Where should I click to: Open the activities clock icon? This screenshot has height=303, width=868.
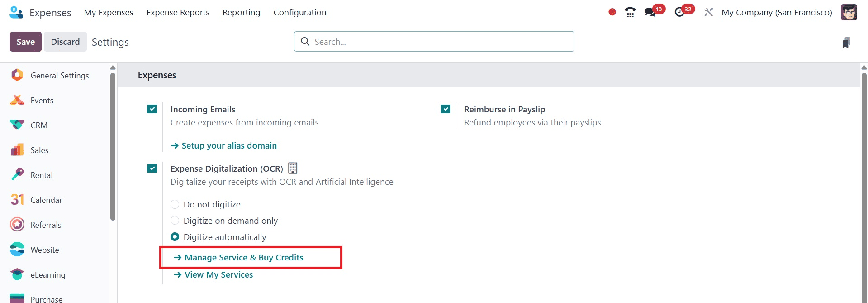pos(680,12)
